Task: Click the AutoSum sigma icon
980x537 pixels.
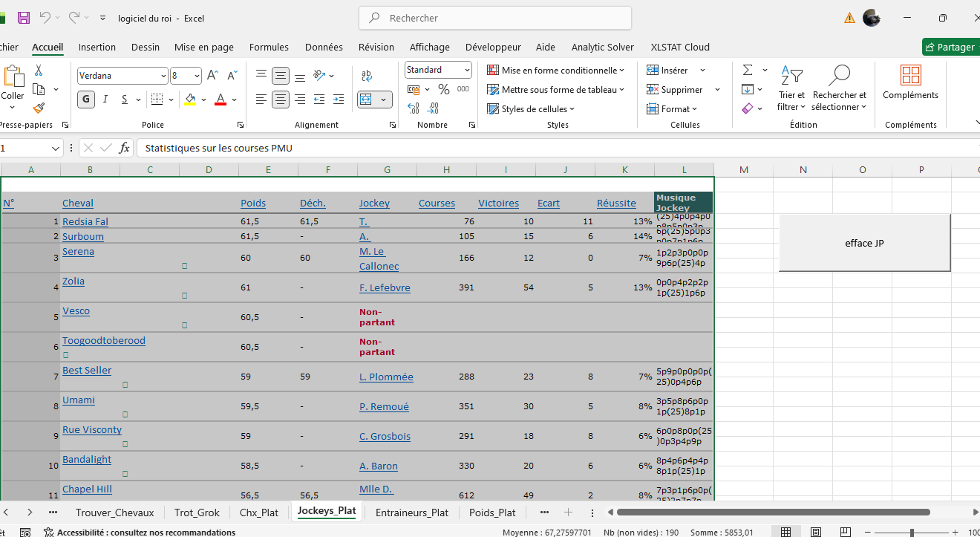Action: (748, 70)
